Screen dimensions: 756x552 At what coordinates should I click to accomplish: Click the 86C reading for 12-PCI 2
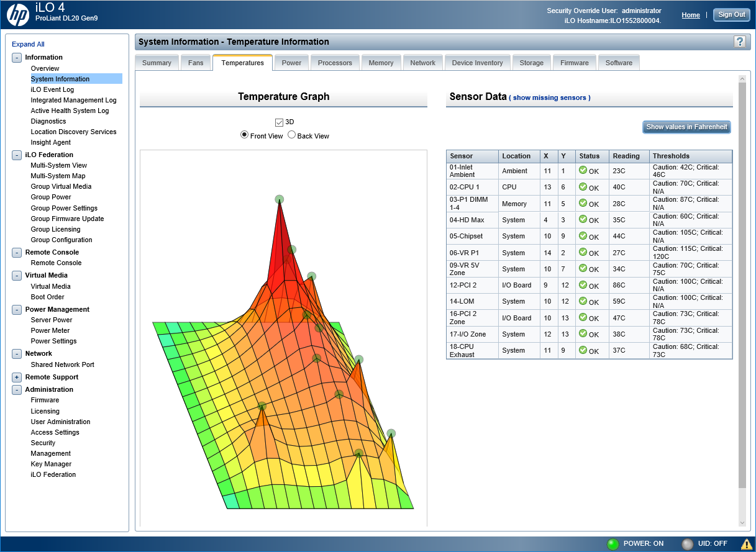click(619, 286)
